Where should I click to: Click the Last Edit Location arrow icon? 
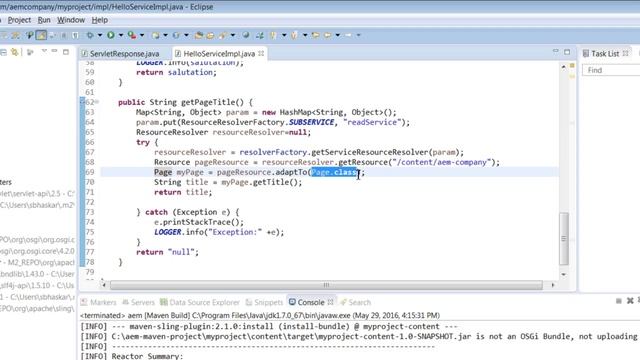click(315, 35)
